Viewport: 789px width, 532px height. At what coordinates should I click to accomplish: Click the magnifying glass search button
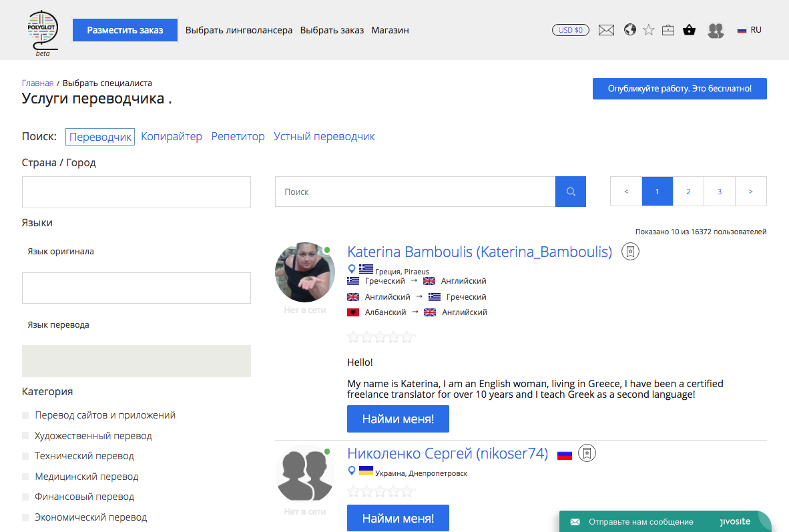click(x=571, y=192)
